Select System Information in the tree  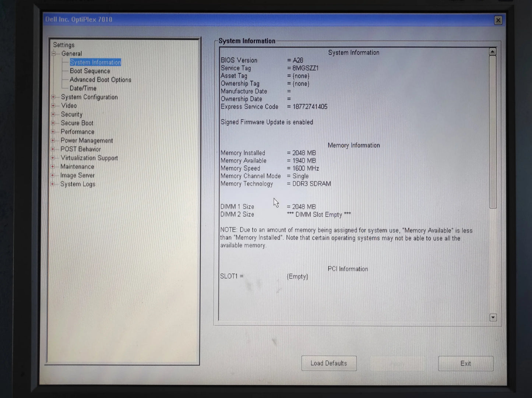point(95,63)
